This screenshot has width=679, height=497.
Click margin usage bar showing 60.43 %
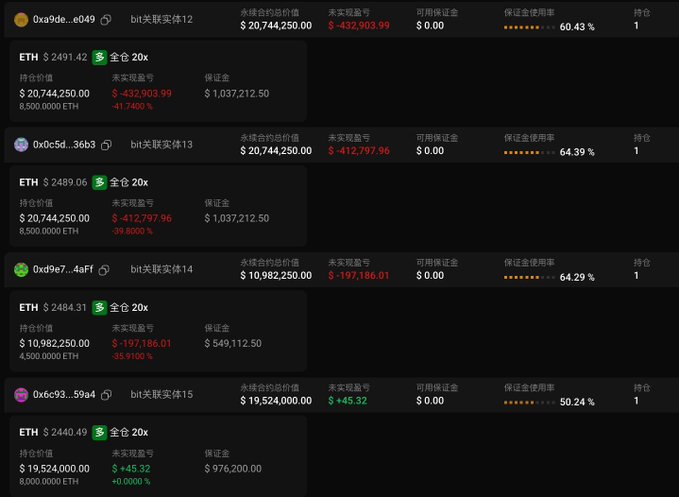[529, 27]
